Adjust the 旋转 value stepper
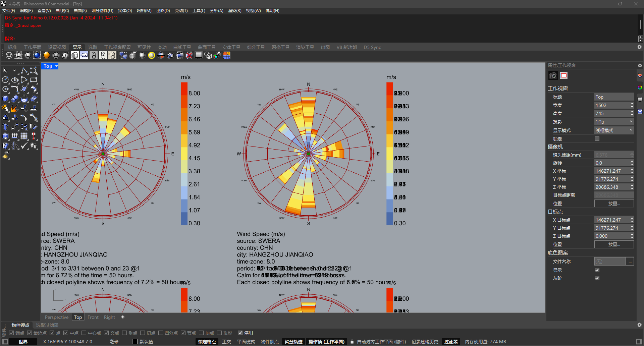The image size is (644, 346). tap(632, 163)
